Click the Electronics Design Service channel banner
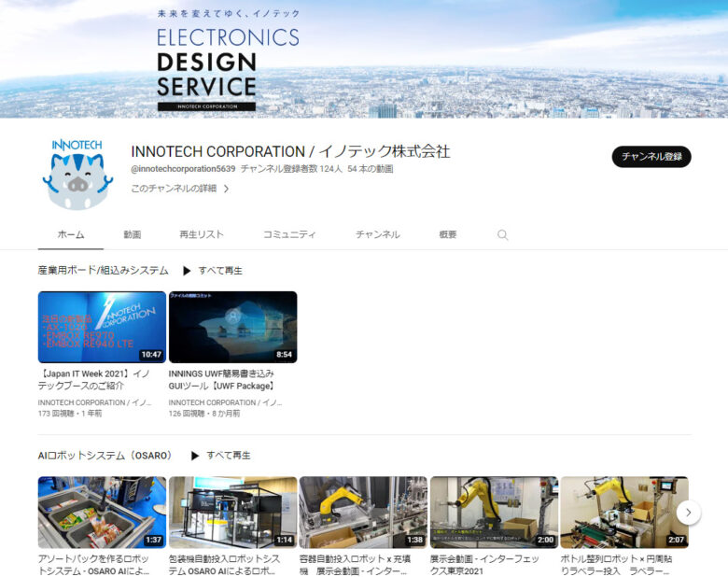728x577 pixels. [364, 59]
